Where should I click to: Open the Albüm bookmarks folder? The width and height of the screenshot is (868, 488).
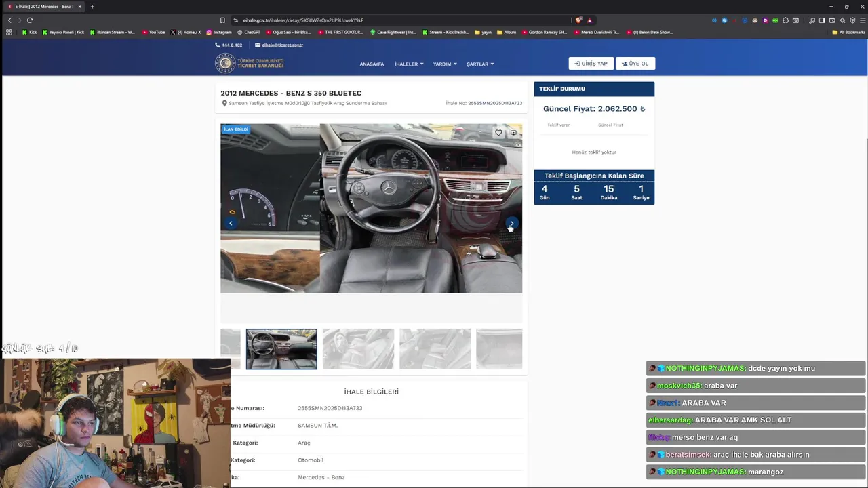507,32
